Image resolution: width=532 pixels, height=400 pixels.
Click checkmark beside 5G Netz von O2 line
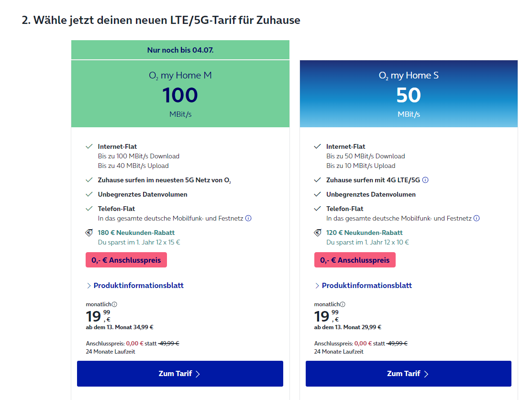click(89, 180)
